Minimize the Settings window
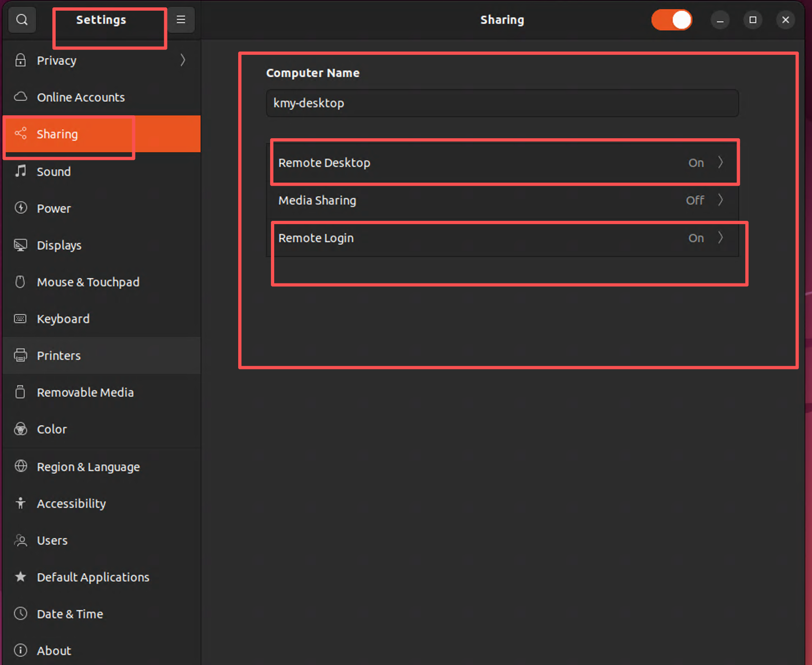 coord(720,20)
